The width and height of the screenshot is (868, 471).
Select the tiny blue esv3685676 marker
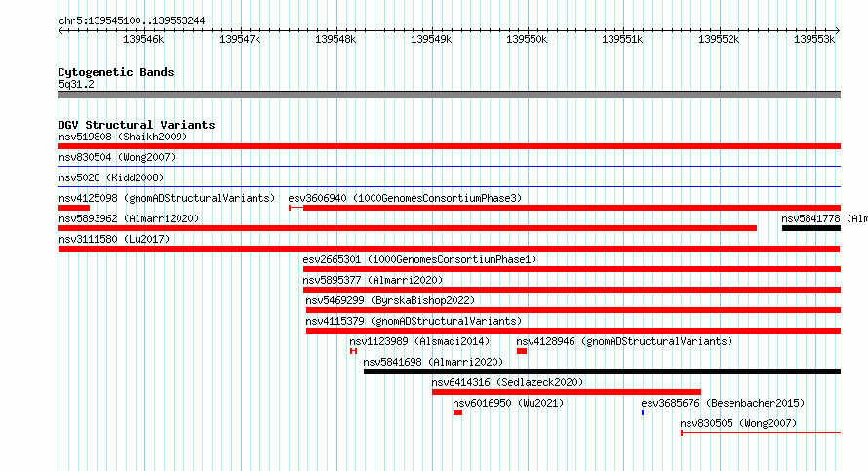pyautogui.click(x=643, y=412)
